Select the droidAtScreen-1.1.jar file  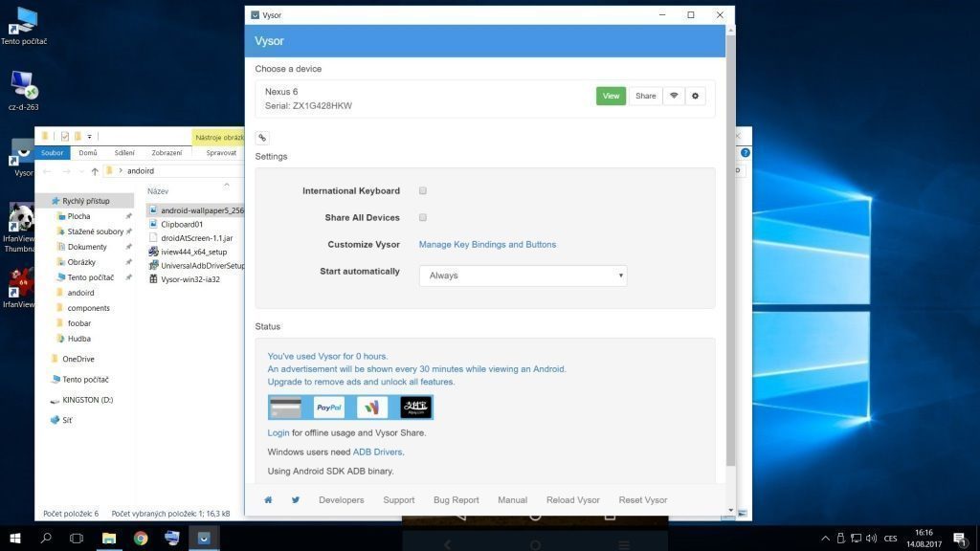196,238
